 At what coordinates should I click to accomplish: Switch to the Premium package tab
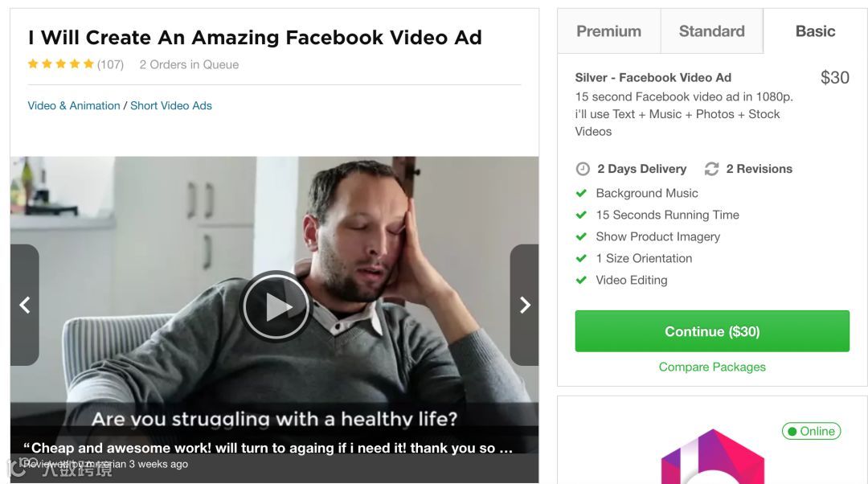(609, 31)
